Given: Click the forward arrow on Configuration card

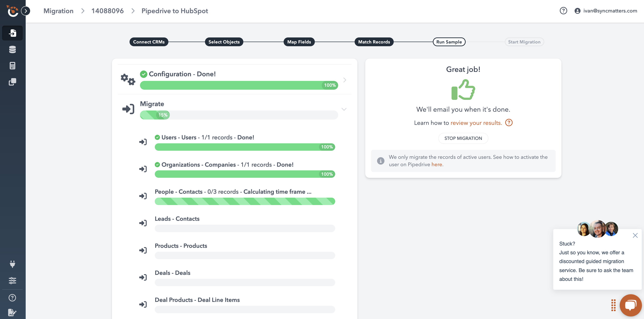Looking at the screenshot, I should click(344, 80).
